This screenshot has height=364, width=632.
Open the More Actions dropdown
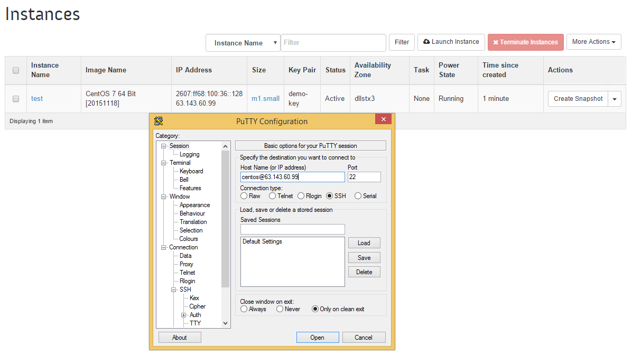594,42
